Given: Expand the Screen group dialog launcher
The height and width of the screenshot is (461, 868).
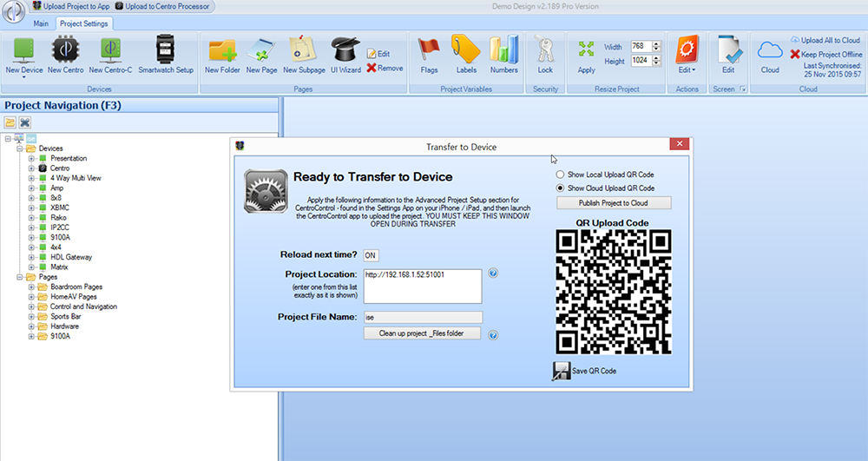Looking at the screenshot, I should click(743, 89).
